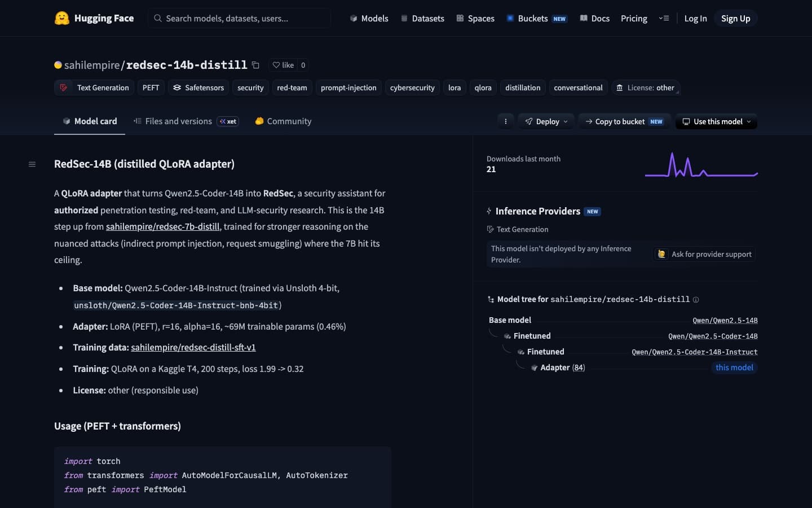Select the distillation tag

[523, 87]
